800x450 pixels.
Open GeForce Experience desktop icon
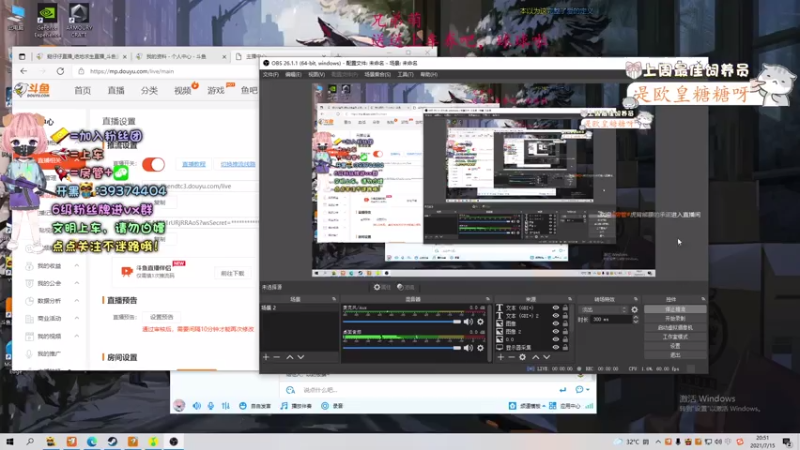(x=47, y=20)
